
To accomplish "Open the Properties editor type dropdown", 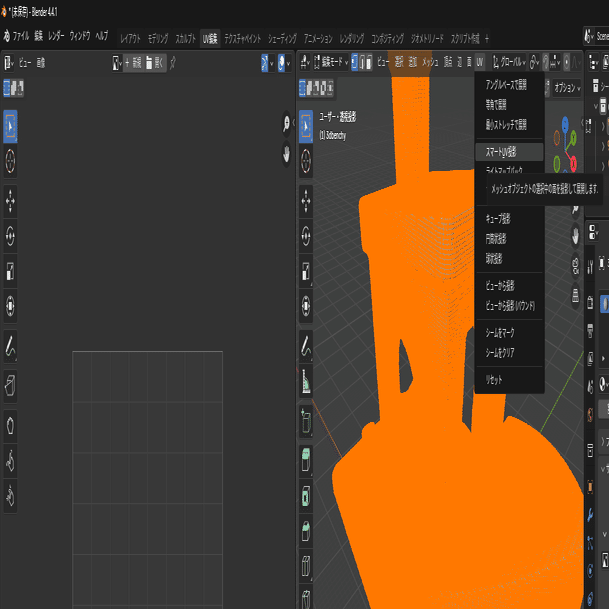I will (593, 232).
